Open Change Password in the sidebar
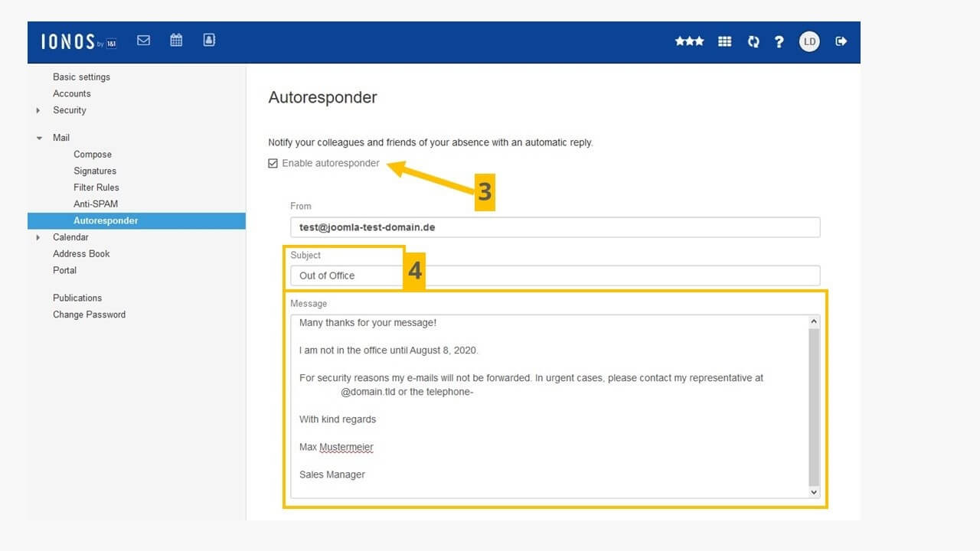 coord(89,315)
